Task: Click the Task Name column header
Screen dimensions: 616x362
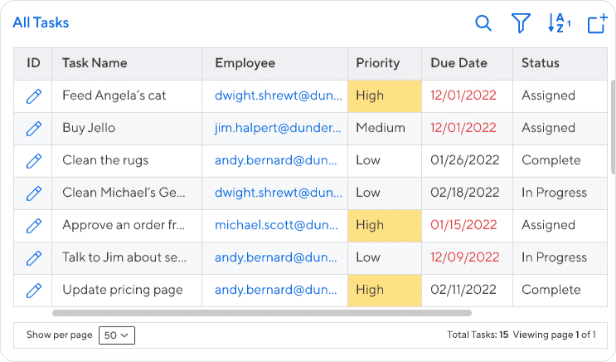Action: [126, 63]
